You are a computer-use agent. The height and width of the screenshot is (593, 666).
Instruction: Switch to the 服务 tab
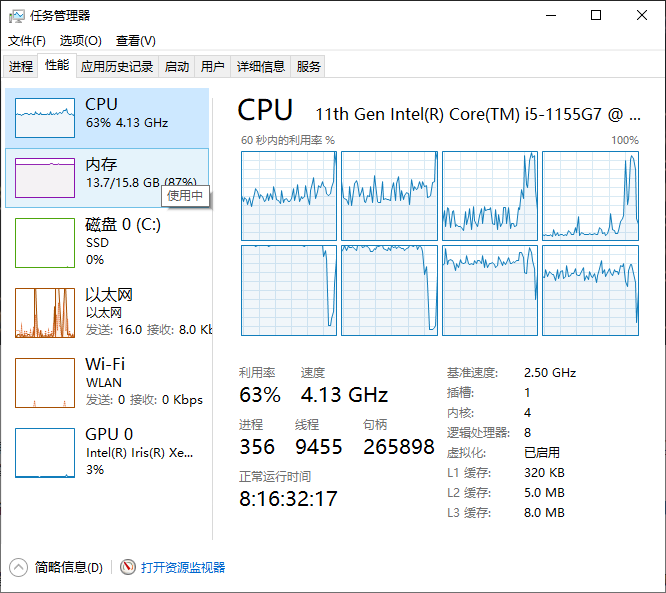pos(309,67)
